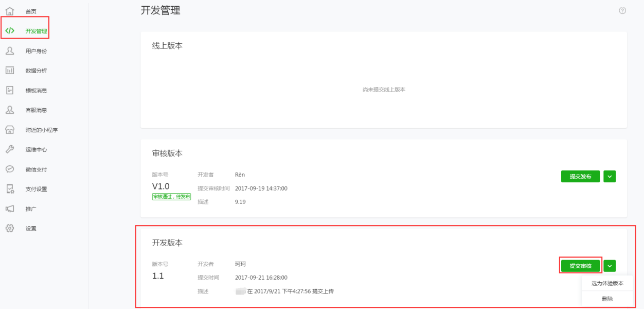Click the 数据分析 chart icon

[9, 71]
